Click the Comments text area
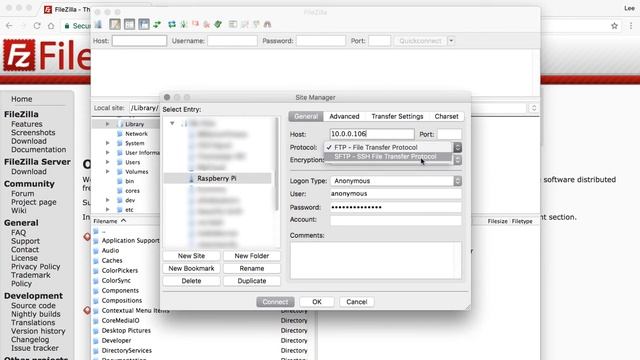 pos(376,260)
